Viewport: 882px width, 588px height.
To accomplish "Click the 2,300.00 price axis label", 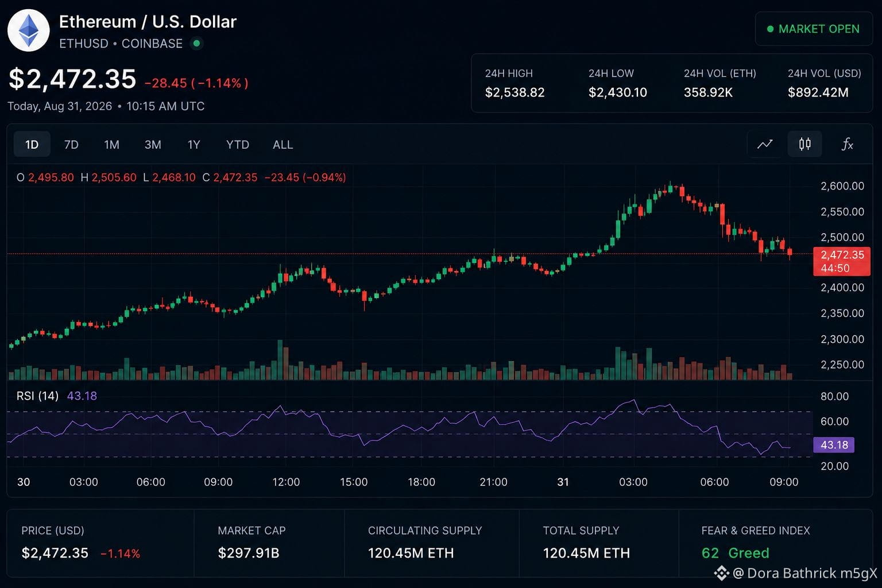I will [x=842, y=339].
